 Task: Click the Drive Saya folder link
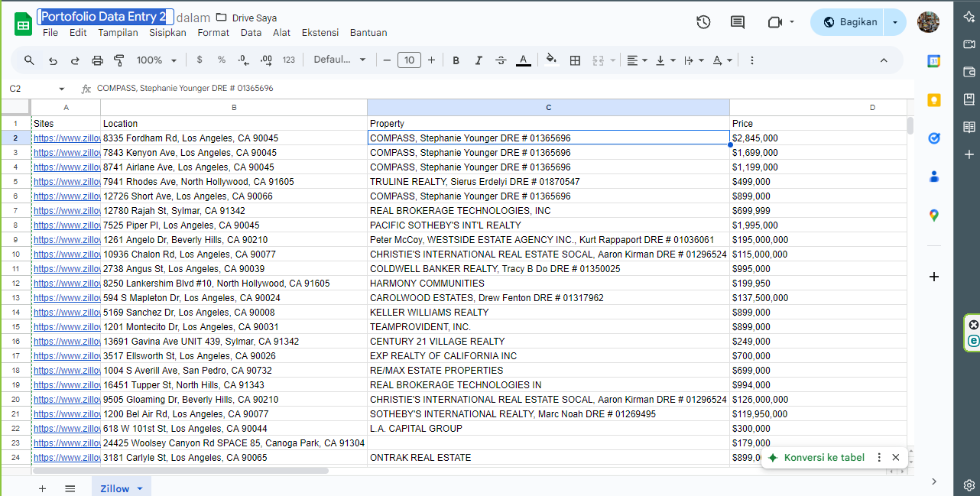coord(246,18)
